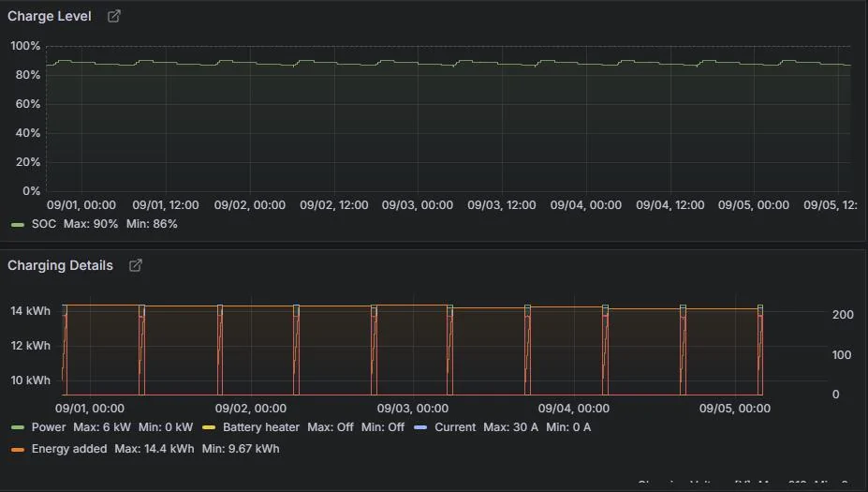Click Battery heater 'Max: Off' value

tap(331, 427)
